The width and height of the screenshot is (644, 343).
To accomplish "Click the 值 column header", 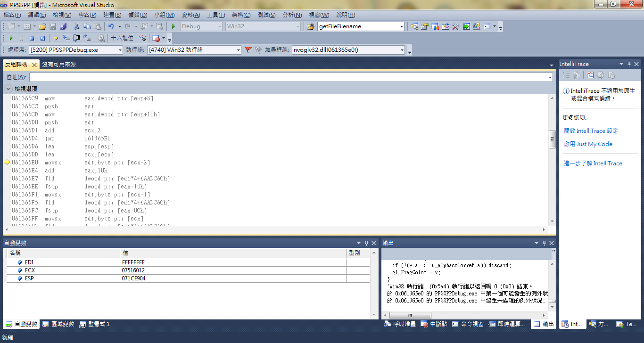I will [233, 253].
